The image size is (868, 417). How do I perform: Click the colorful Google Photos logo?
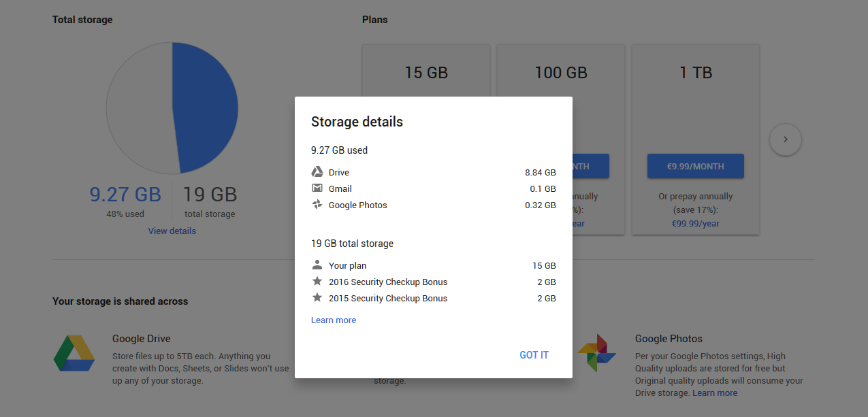coord(597,353)
